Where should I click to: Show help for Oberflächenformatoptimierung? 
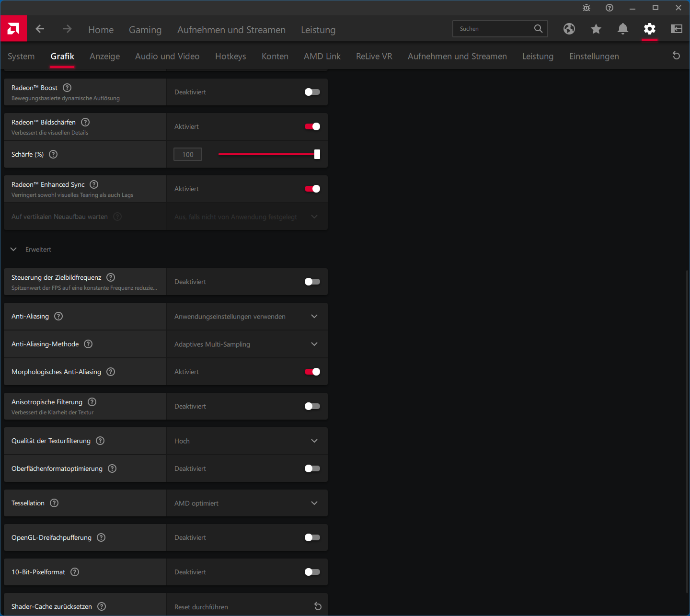pyautogui.click(x=112, y=468)
